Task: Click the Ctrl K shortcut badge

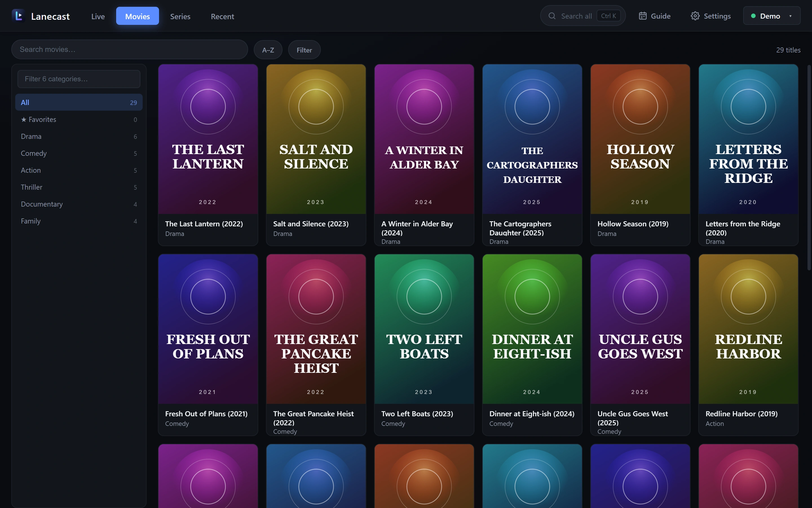Action: click(x=608, y=16)
